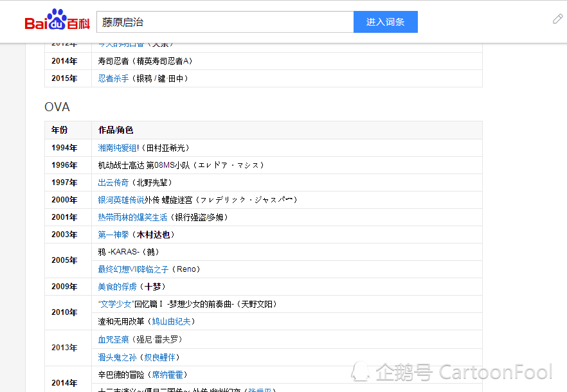Open the 鸠山由纪夫 link

coord(171,321)
